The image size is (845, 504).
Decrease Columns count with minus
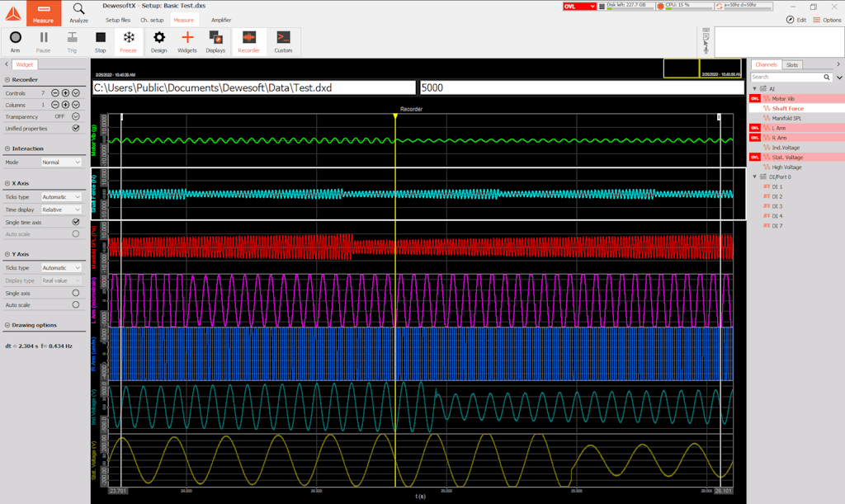click(x=55, y=105)
